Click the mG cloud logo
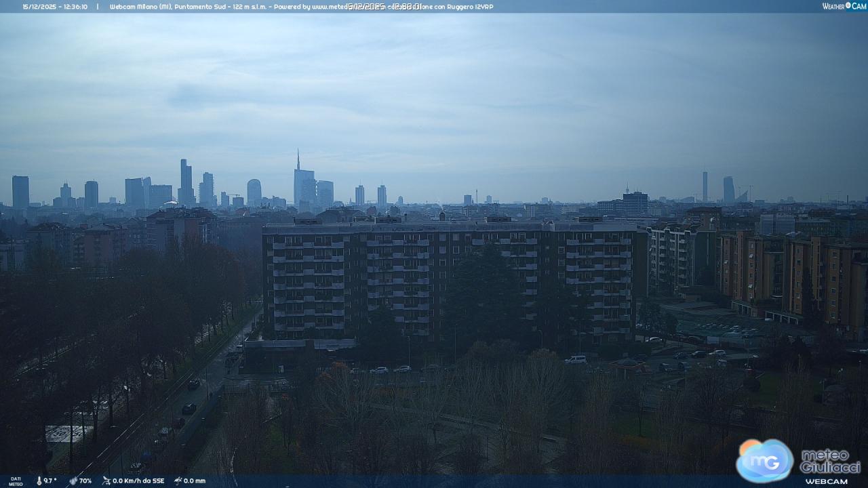 (x=764, y=460)
